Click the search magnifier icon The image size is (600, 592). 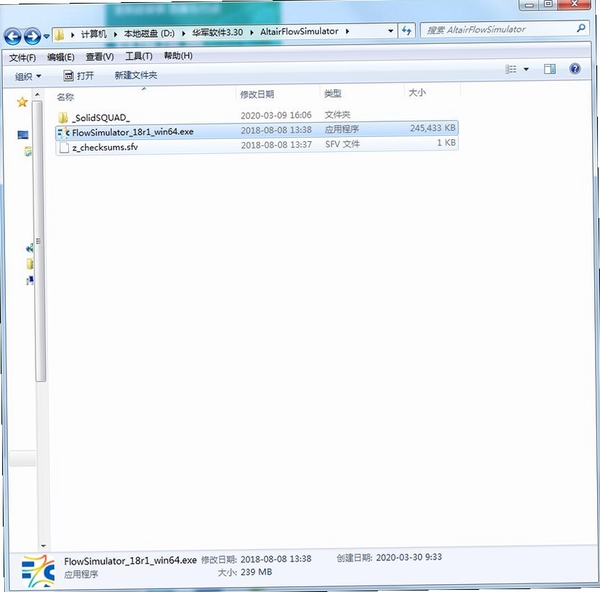[x=581, y=28]
